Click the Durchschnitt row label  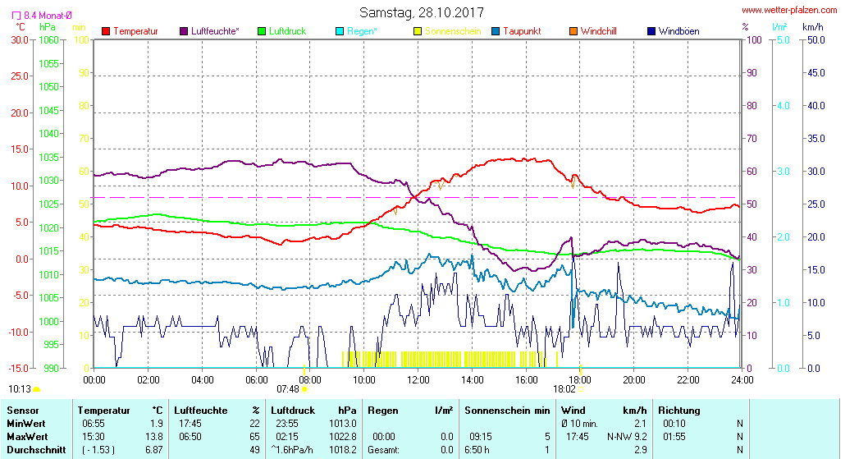coord(36,450)
